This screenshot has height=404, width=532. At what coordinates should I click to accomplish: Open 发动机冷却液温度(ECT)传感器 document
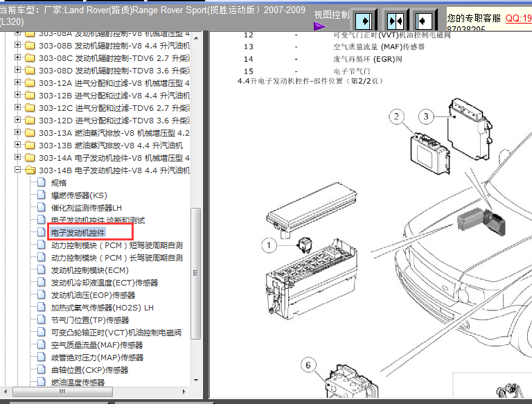pyautogui.click(x=105, y=283)
